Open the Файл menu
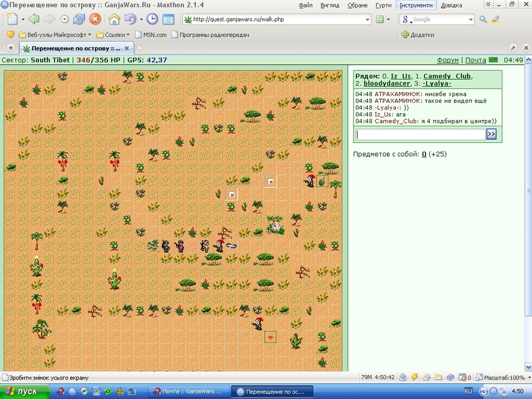Screen dimensions: 532x399 [x=305, y=5]
